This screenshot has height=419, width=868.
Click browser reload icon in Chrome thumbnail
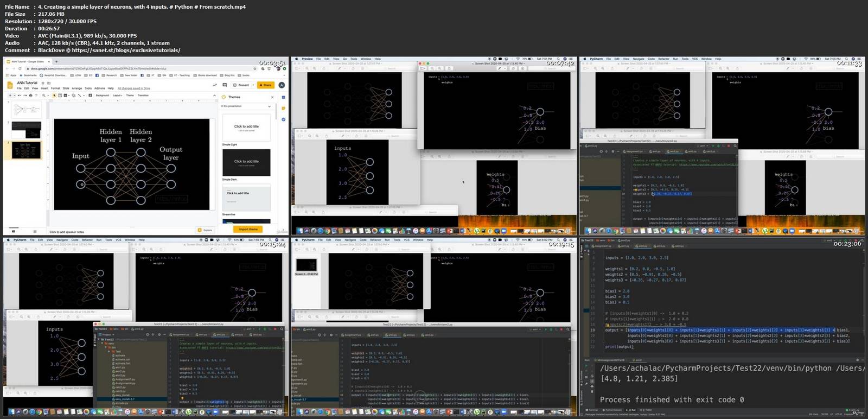point(20,68)
